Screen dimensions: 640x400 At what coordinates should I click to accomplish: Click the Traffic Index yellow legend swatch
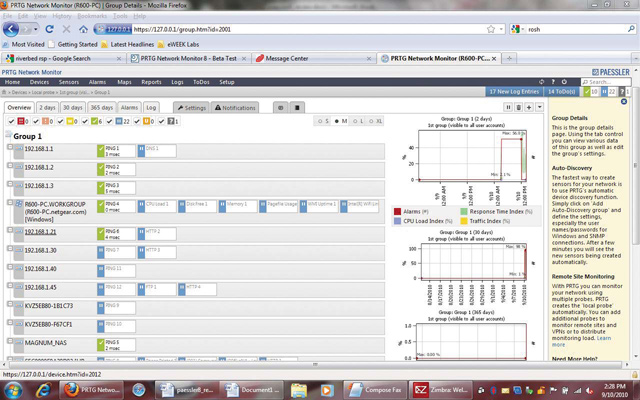click(464, 221)
